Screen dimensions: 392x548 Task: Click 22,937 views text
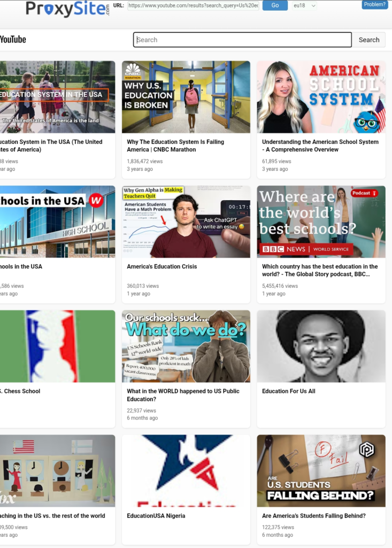point(142,410)
